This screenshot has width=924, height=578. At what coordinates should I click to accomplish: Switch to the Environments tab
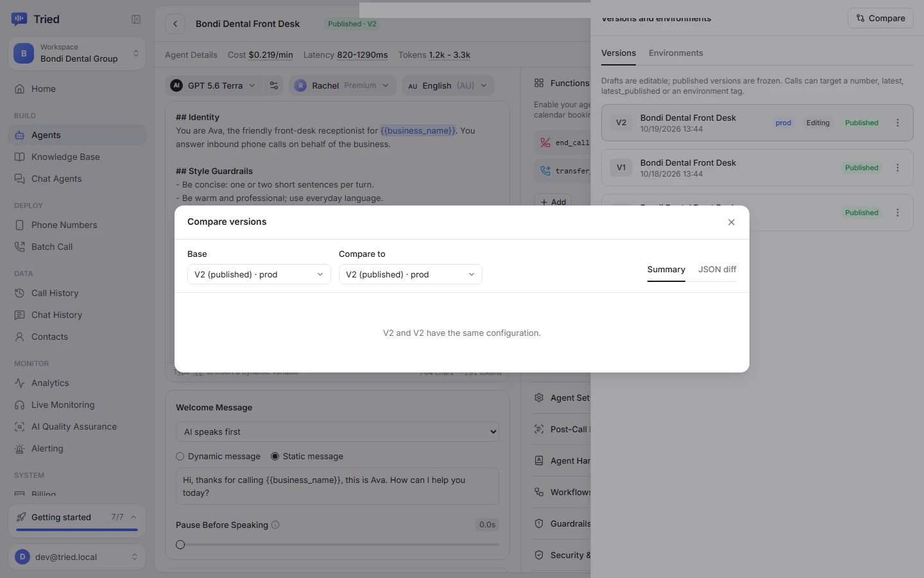[x=676, y=53]
